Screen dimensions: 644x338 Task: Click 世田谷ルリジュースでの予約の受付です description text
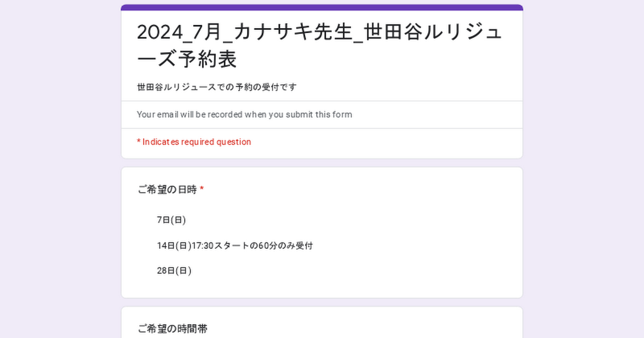(217, 87)
